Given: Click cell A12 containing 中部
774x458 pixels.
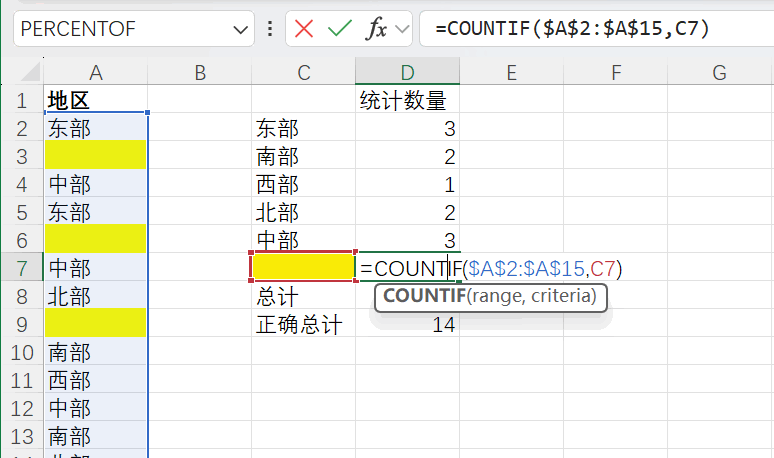Looking at the screenshot, I should click(x=96, y=408).
